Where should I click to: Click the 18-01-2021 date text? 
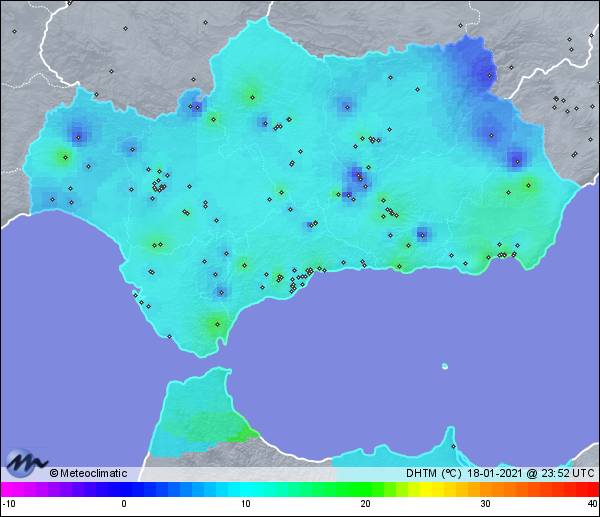pos(494,473)
